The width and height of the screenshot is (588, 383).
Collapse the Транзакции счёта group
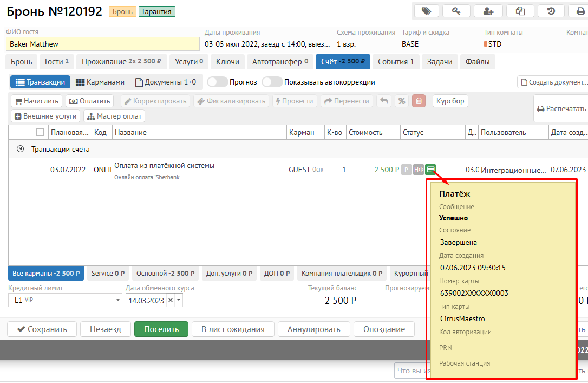(21, 149)
